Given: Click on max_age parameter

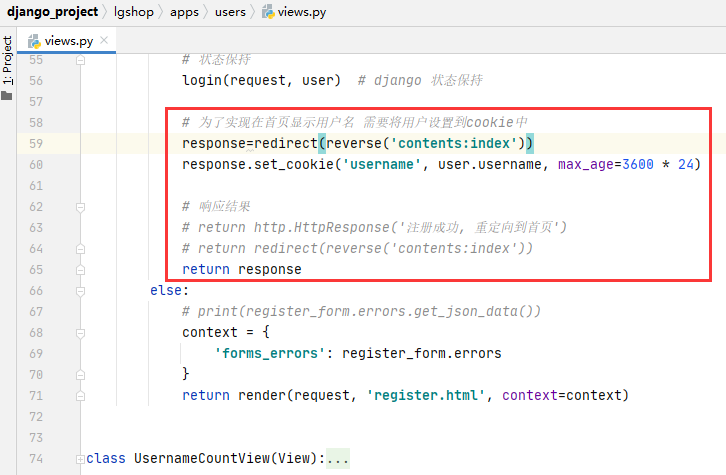Looking at the screenshot, I should coord(586,165).
